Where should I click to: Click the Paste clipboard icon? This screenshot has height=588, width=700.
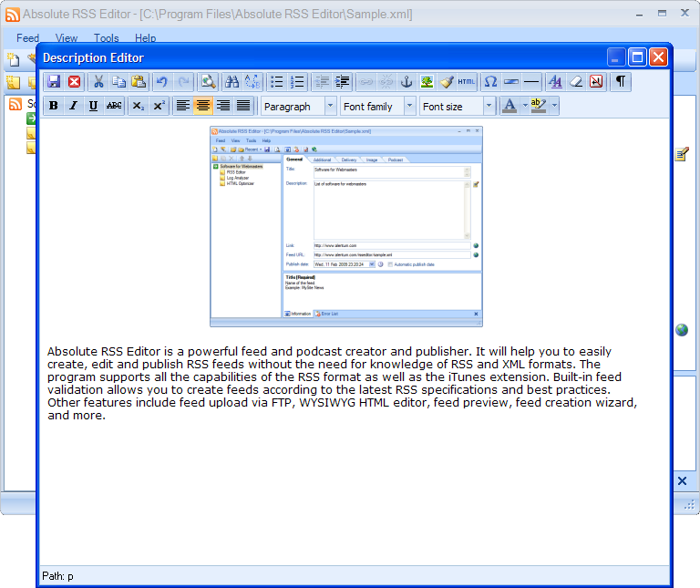point(139,82)
